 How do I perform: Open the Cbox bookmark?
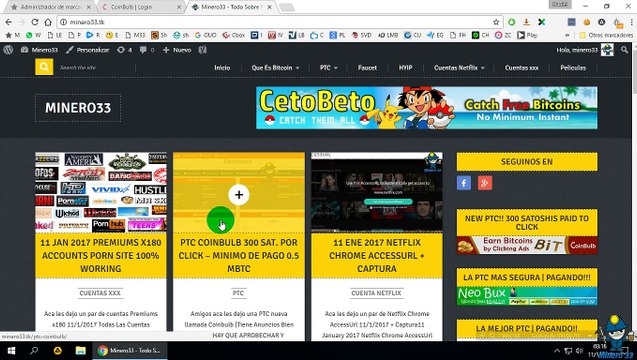point(234,35)
